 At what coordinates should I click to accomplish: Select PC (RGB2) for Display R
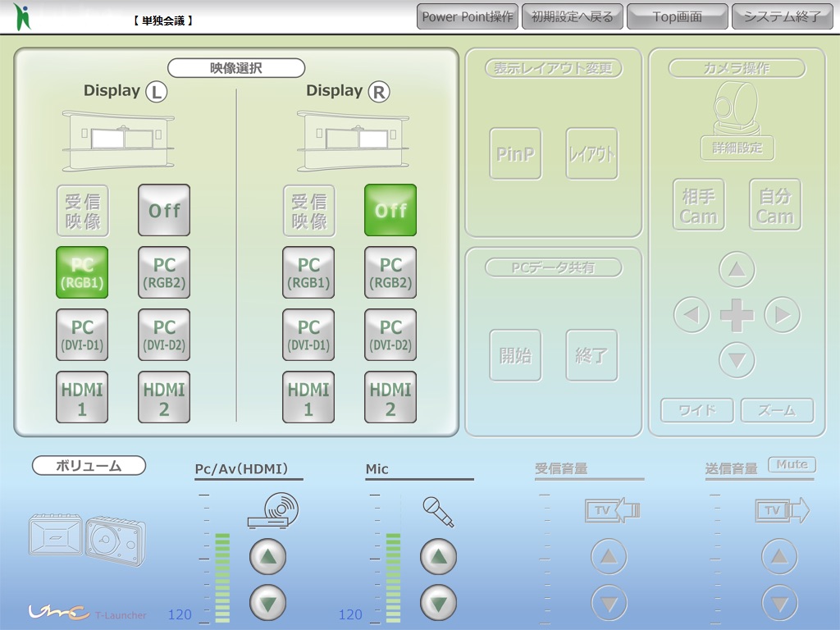tap(390, 272)
